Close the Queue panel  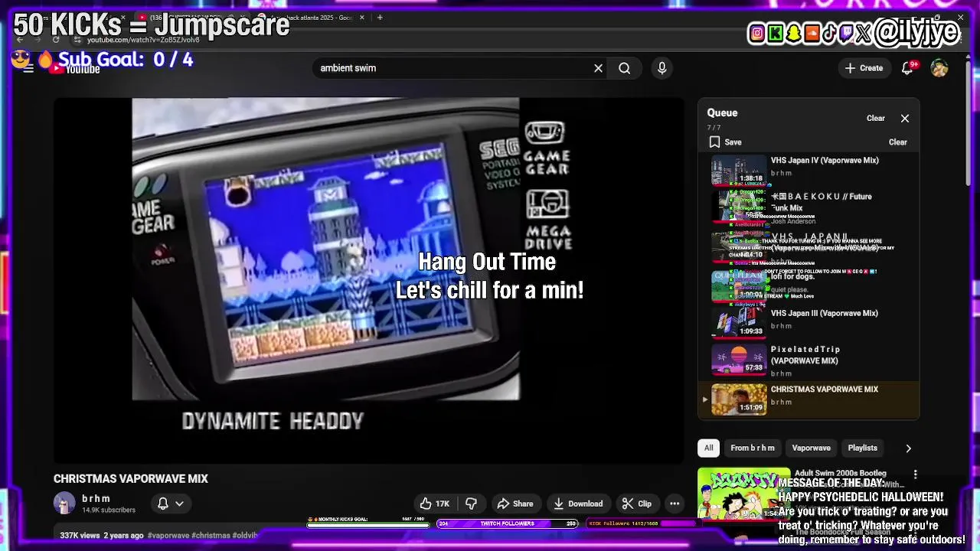[905, 119]
